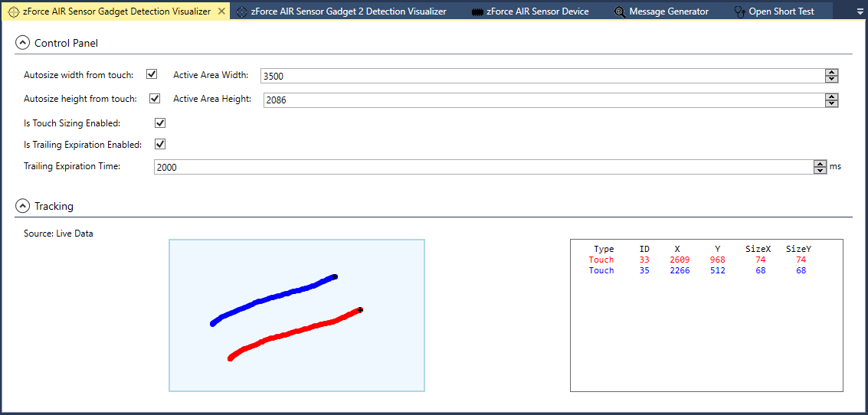Collapse the Control Panel section
The image size is (868, 415).
click(23, 43)
